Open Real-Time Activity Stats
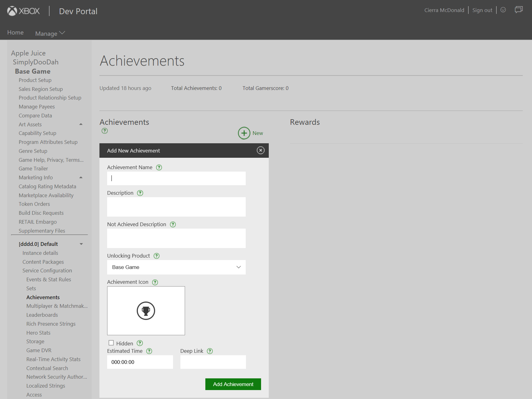Image resolution: width=532 pixels, height=399 pixels. pyautogui.click(x=53, y=359)
